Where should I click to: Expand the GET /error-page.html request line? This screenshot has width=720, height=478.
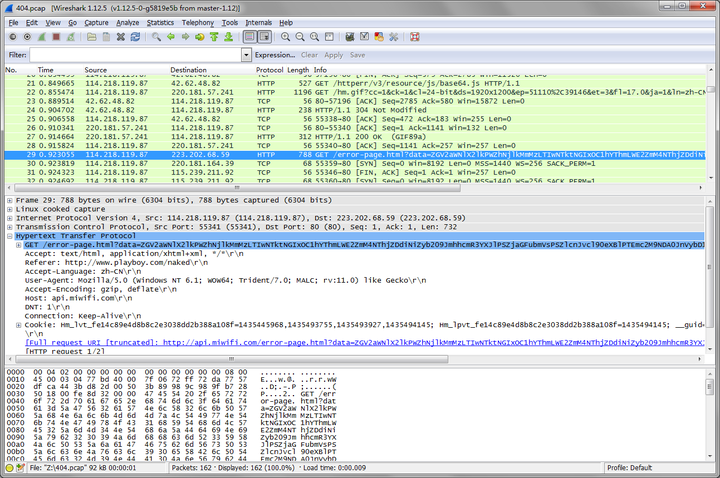click(18, 245)
